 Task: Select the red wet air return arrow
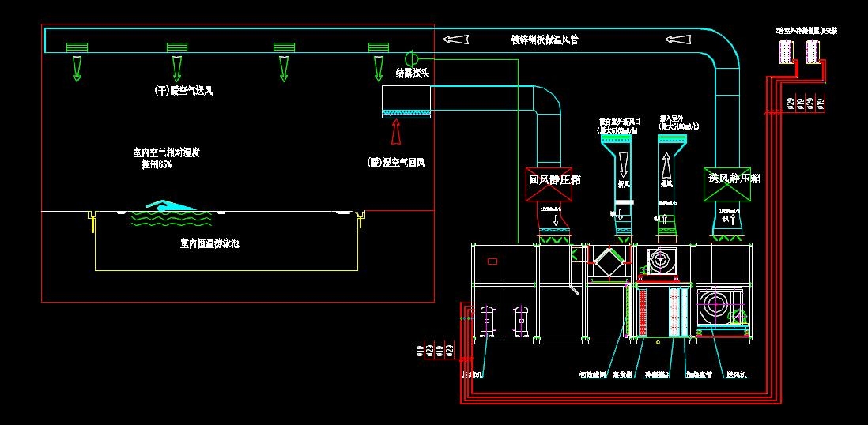(397, 132)
